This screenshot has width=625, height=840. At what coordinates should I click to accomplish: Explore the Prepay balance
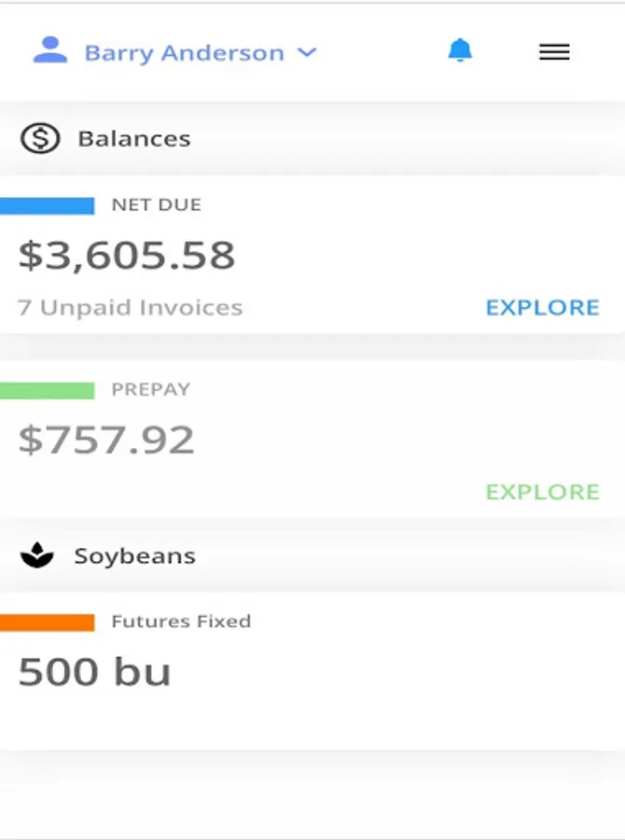pos(543,492)
